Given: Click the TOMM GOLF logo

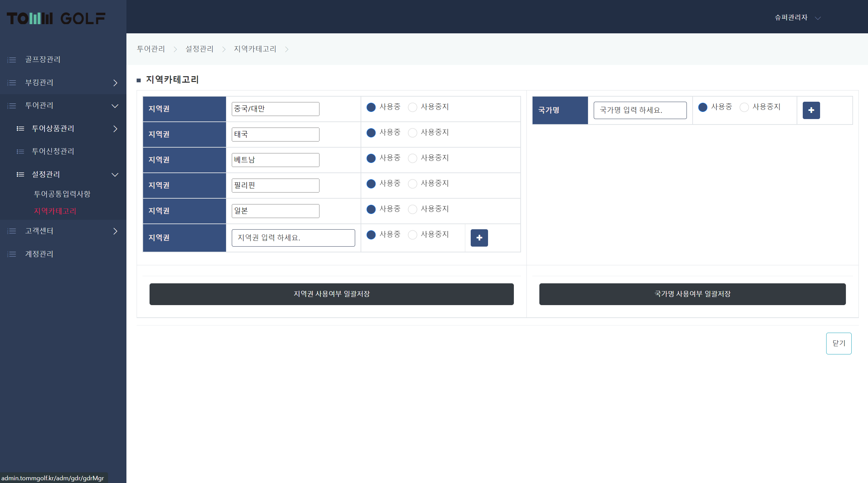Looking at the screenshot, I should point(56,18).
